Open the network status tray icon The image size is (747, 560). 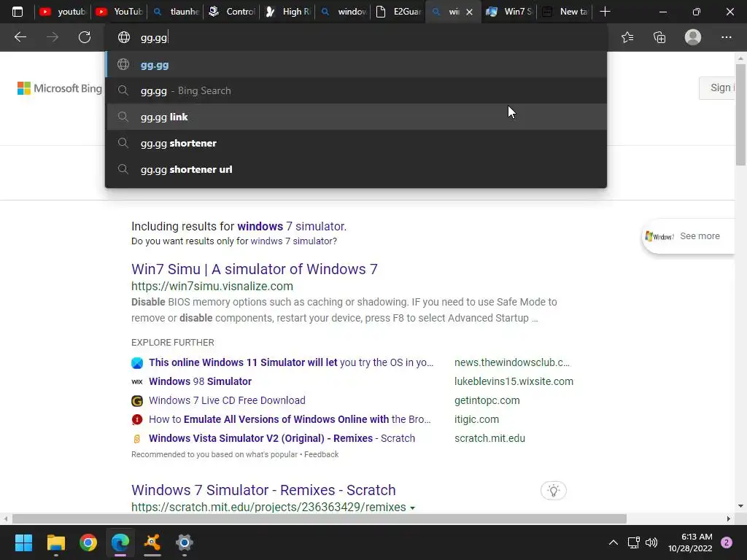click(x=634, y=542)
